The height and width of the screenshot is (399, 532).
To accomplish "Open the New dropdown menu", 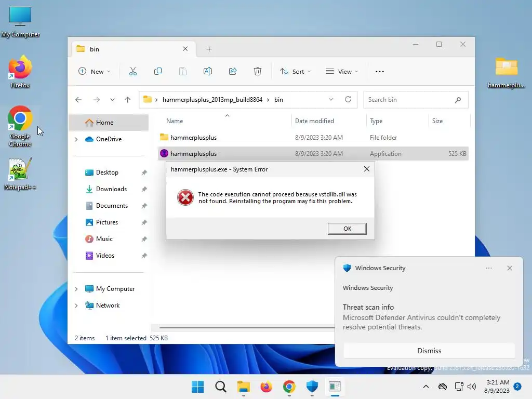I will 95,72.
